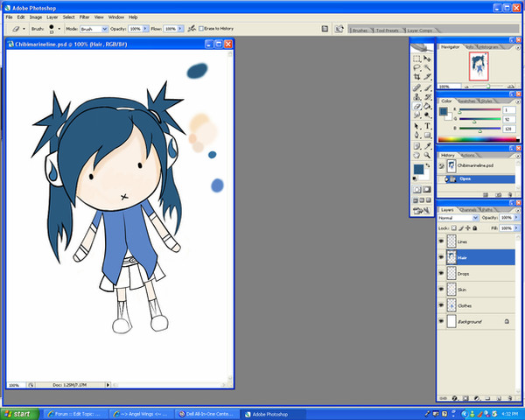
Task: Select the Rectangular Marquee tool
Action: (416, 59)
